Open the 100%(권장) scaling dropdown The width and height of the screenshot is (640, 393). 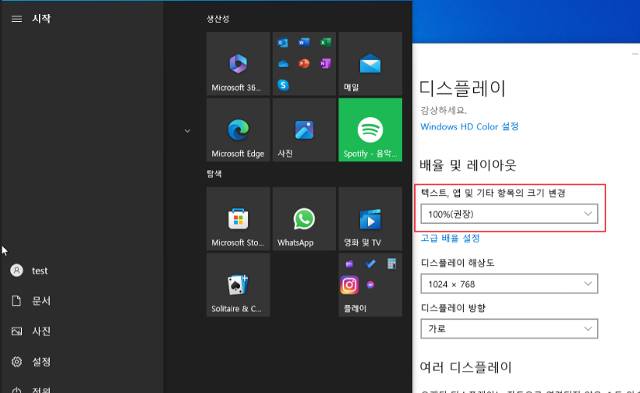pyautogui.click(x=509, y=214)
